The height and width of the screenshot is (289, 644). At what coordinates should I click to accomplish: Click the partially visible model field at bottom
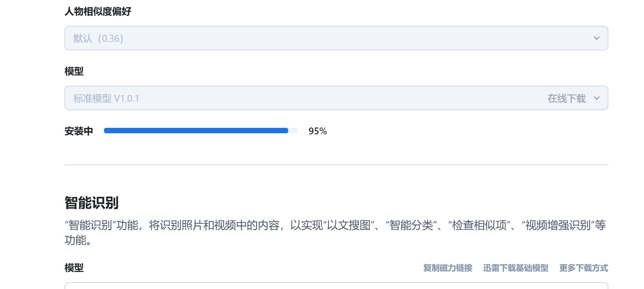pyautogui.click(x=336, y=286)
